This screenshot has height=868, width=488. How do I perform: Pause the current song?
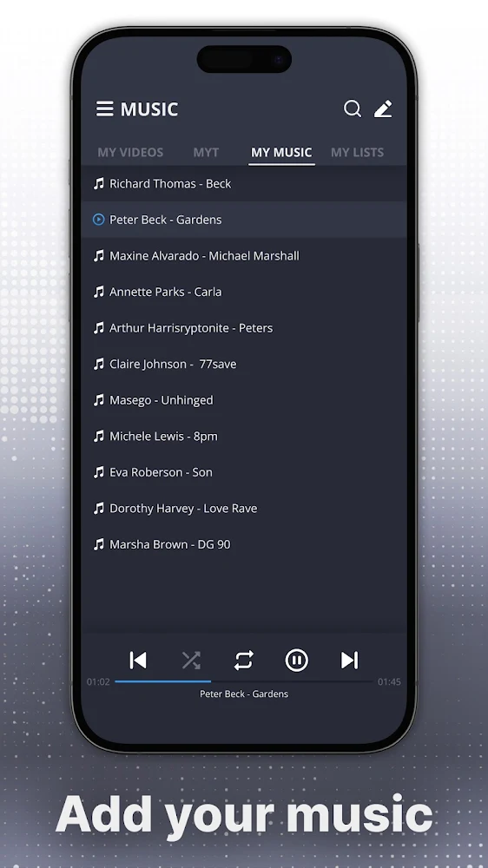tap(296, 660)
